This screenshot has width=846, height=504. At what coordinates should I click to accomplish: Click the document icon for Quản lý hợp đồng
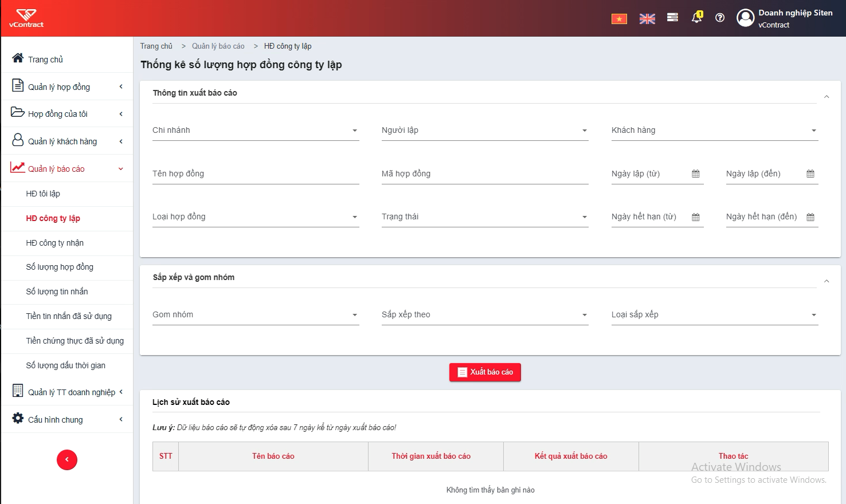[18, 86]
